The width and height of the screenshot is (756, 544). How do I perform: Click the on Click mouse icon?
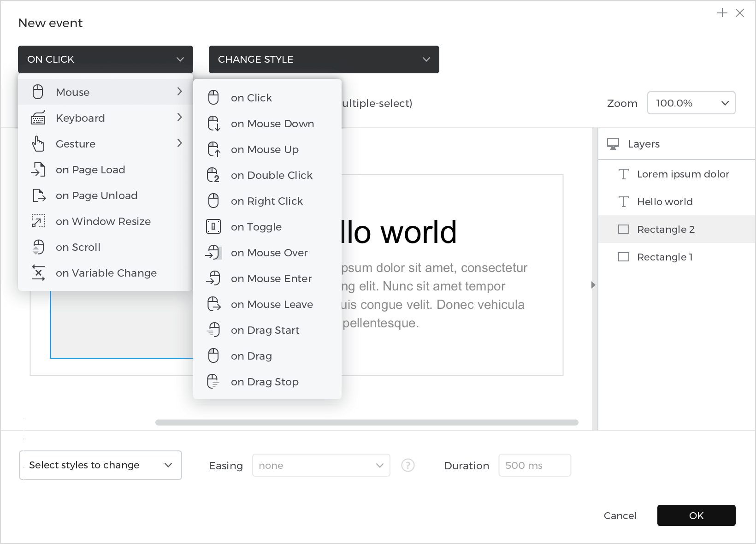(213, 98)
